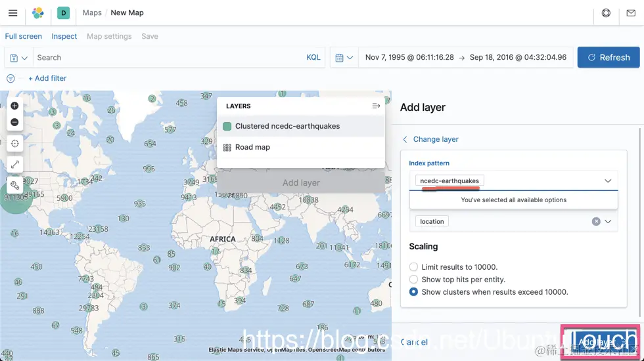Click the map cluster labeled 14363
644x361 pixels.
click(x=50, y=232)
